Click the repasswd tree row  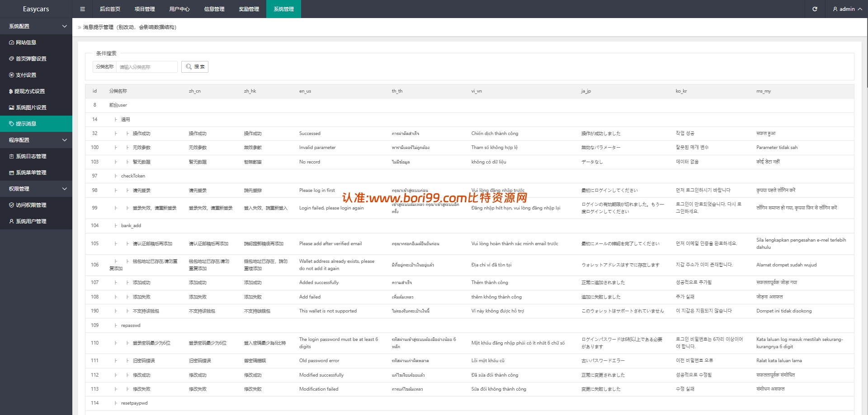pos(470,325)
